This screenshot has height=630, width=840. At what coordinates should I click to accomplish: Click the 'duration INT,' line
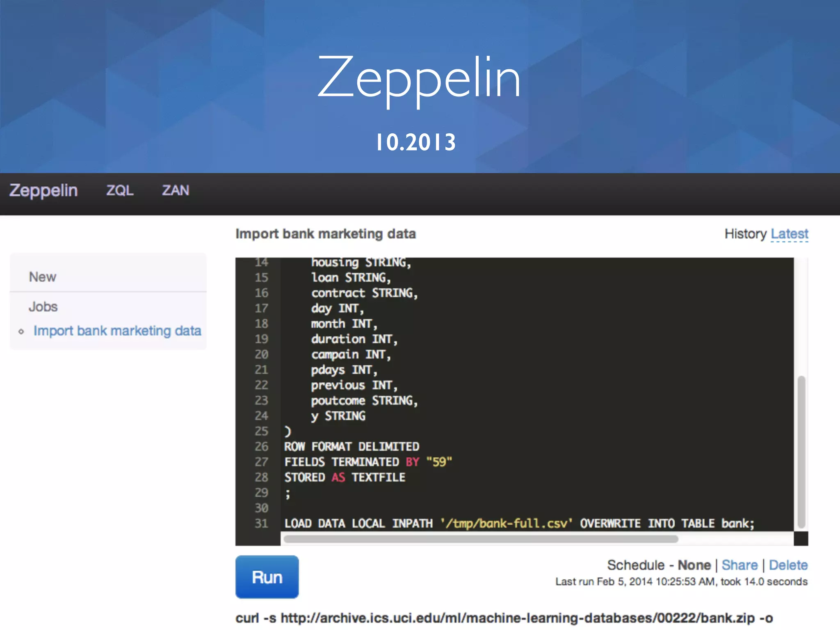354,339
